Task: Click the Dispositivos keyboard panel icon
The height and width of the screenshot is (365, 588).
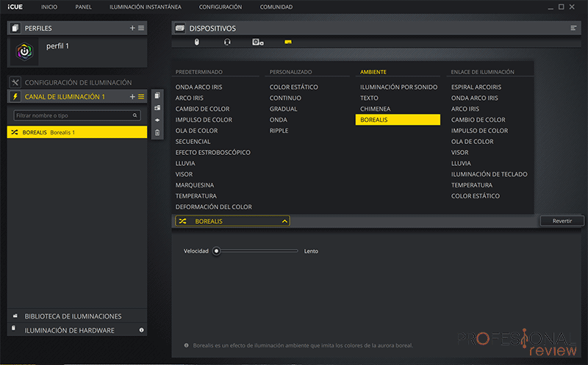Action: pyautogui.click(x=180, y=28)
